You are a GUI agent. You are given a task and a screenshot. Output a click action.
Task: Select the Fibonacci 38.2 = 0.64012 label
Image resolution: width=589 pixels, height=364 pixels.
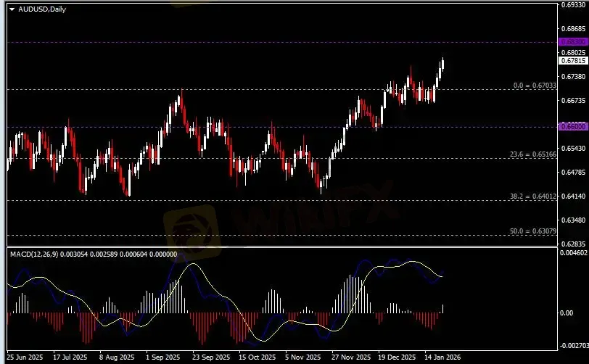click(533, 196)
